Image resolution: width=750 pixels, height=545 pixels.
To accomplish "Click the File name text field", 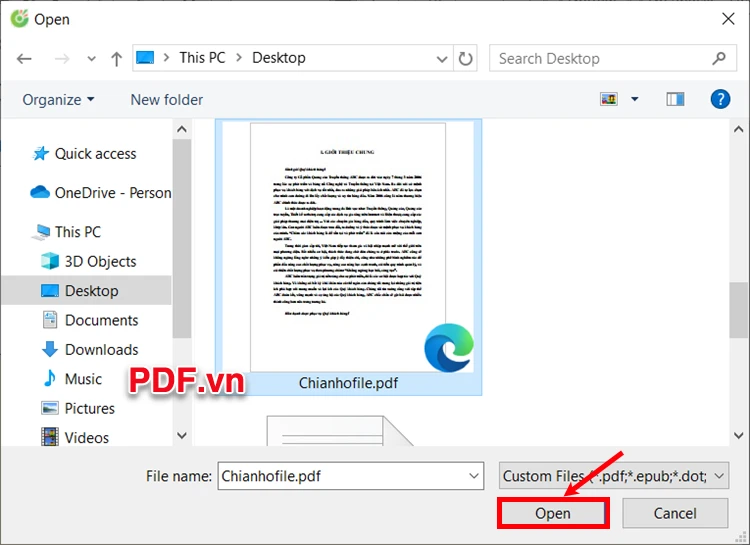I will tap(351, 476).
